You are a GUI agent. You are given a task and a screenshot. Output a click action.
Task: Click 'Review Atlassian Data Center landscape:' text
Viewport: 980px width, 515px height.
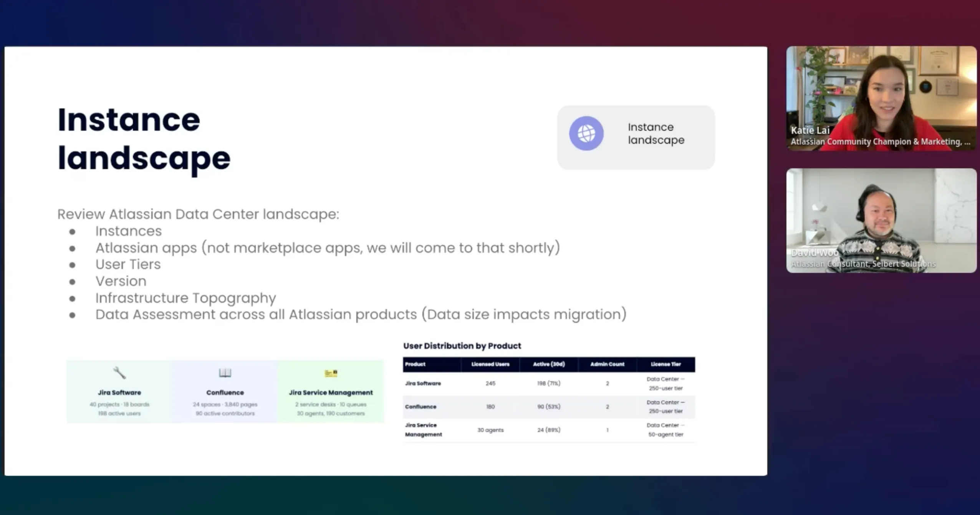tap(198, 214)
